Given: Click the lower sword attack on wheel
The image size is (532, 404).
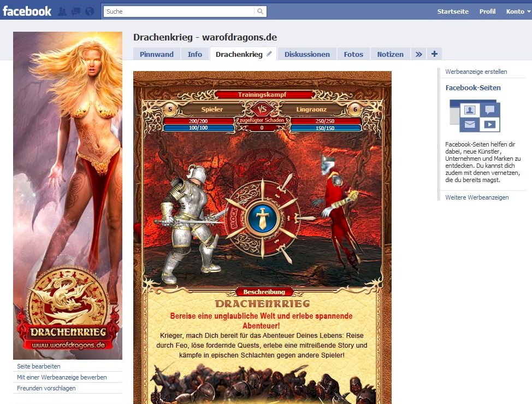Looking at the screenshot, I should [x=283, y=251].
